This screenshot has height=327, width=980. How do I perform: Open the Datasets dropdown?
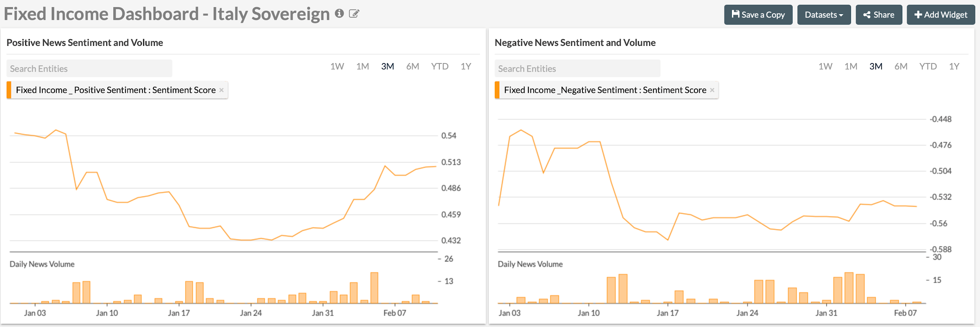tap(824, 15)
